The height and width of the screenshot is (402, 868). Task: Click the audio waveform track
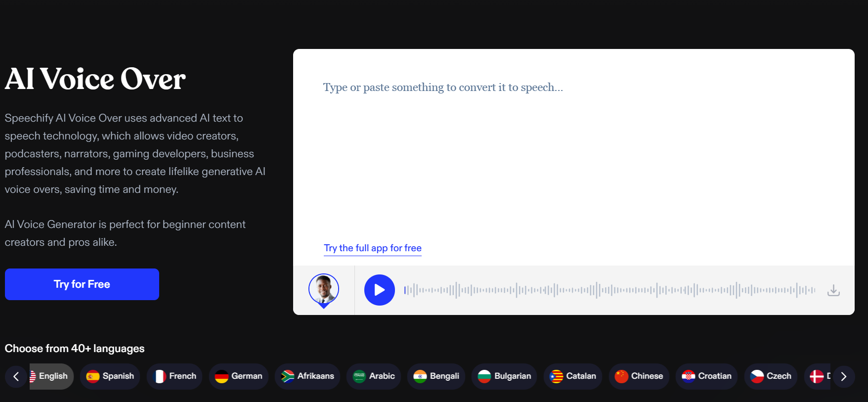(609, 290)
